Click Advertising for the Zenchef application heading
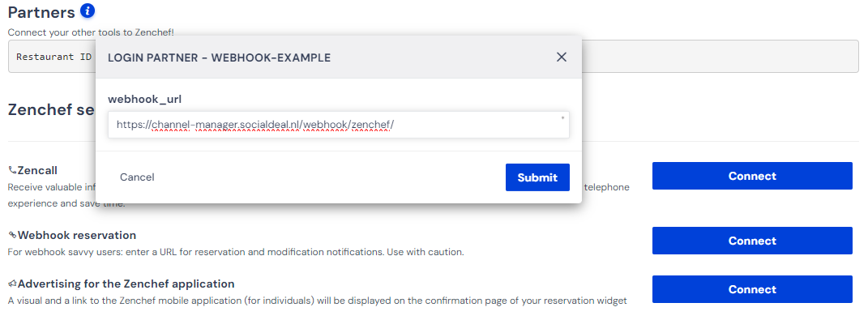Screen dimensions: 868x320 126,284
